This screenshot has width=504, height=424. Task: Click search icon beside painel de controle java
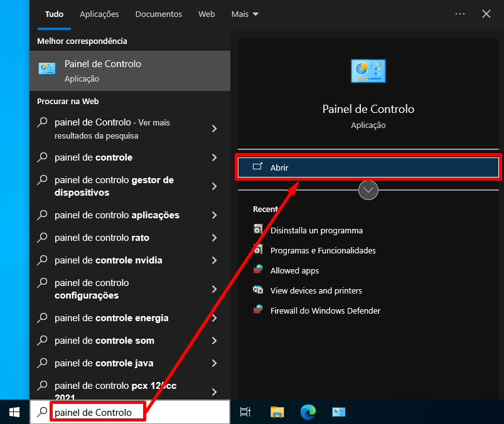pyautogui.click(x=42, y=363)
